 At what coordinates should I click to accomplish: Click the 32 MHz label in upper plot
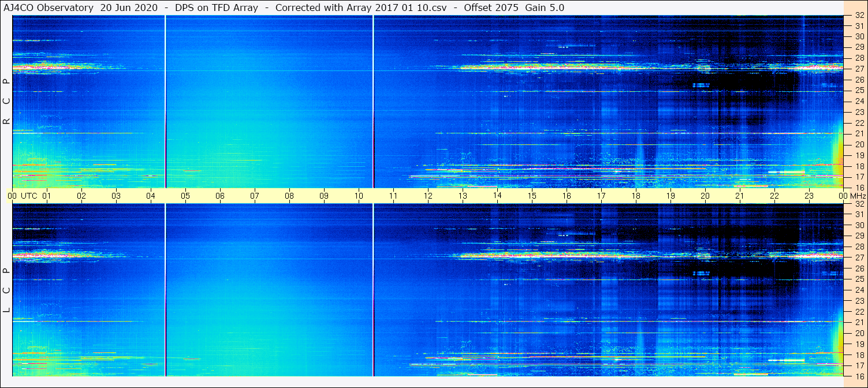point(859,16)
